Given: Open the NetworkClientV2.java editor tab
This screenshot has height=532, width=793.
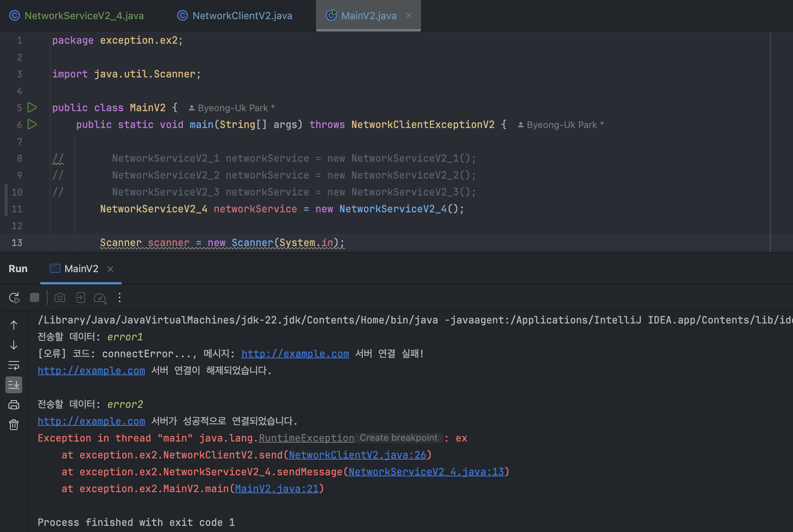Looking at the screenshot, I should 242,16.
